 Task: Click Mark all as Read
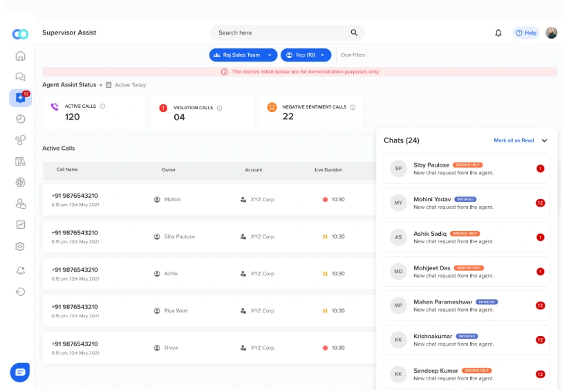514,140
